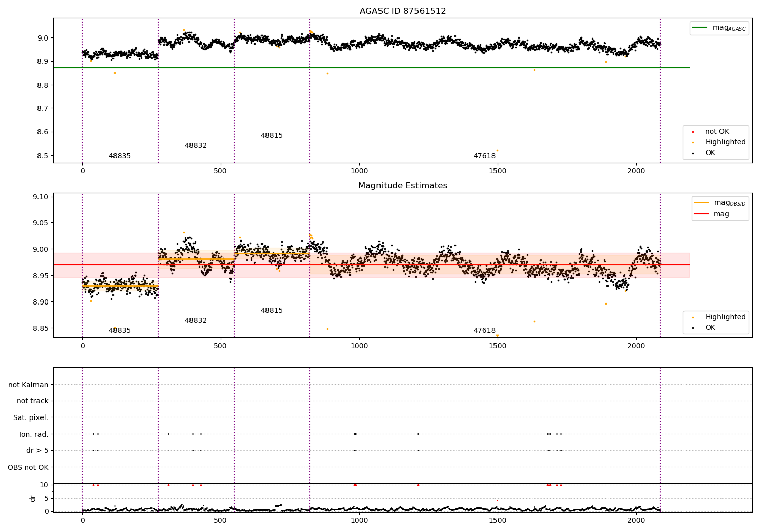Image resolution: width=760 pixels, height=532 pixels.
Task: Click y-axis tick "8.95"
Action: click(x=41, y=276)
